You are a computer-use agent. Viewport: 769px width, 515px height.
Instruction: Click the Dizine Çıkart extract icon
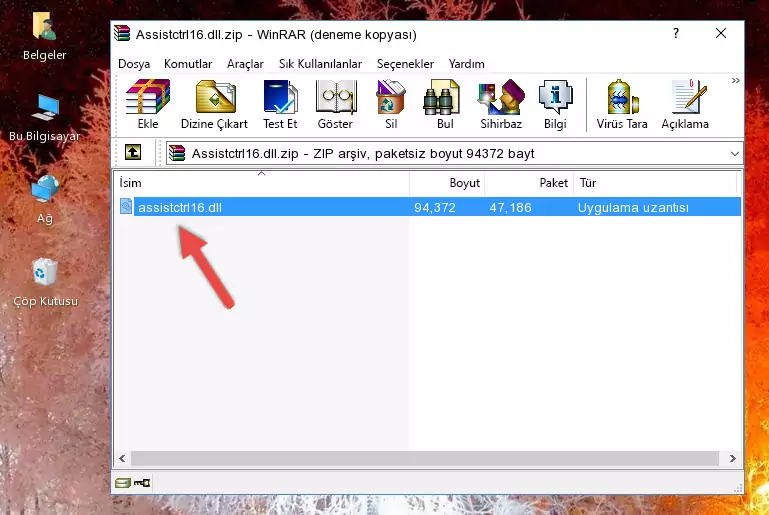214,104
